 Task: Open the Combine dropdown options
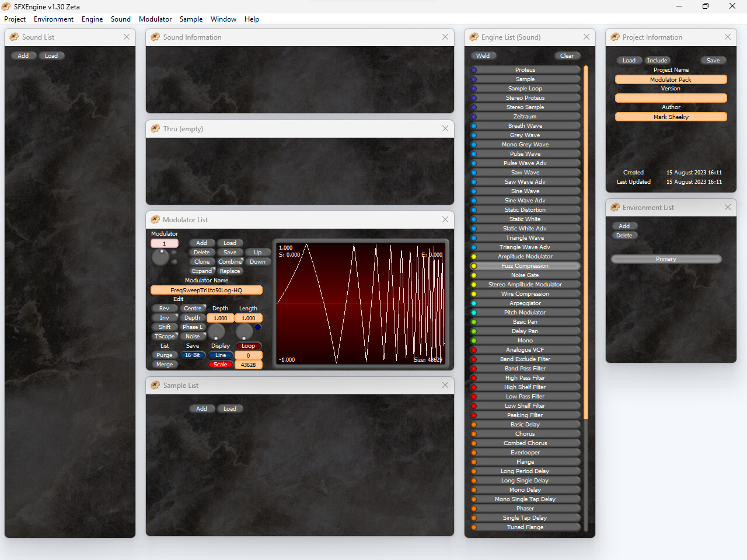click(x=230, y=261)
